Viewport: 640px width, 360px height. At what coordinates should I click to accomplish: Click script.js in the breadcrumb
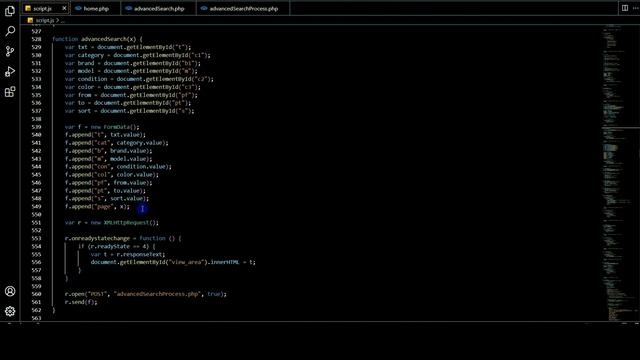click(x=44, y=20)
